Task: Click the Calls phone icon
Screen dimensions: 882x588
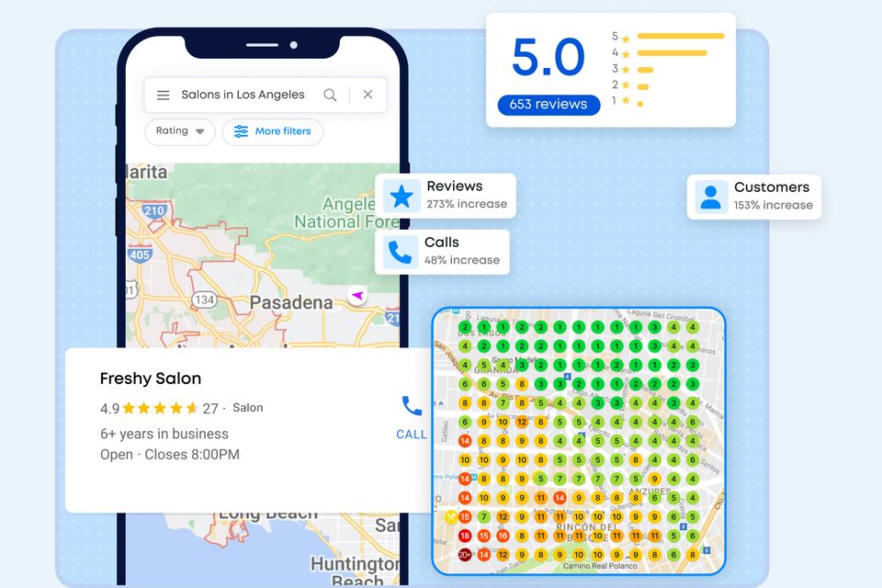Action: click(x=400, y=252)
